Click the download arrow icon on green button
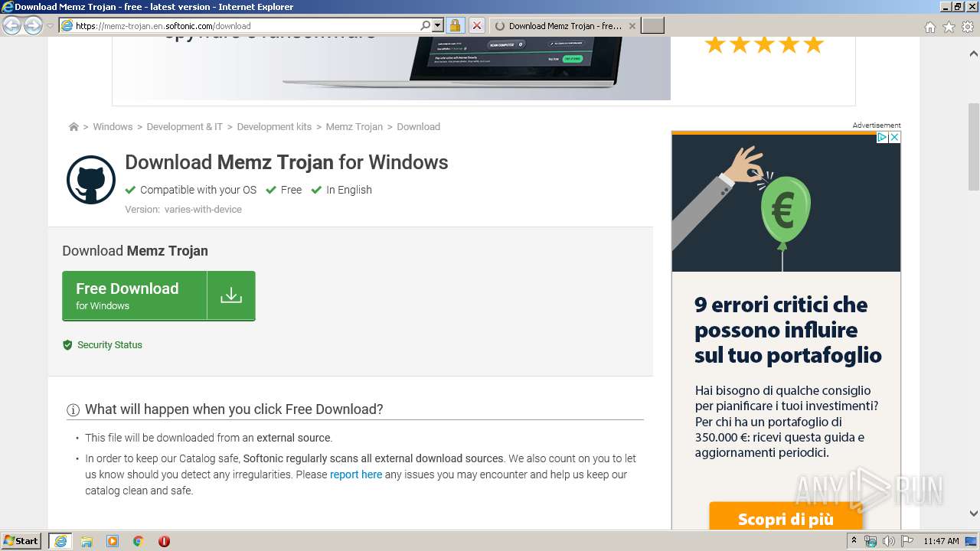The height and width of the screenshot is (551, 980). coord(231,295)
